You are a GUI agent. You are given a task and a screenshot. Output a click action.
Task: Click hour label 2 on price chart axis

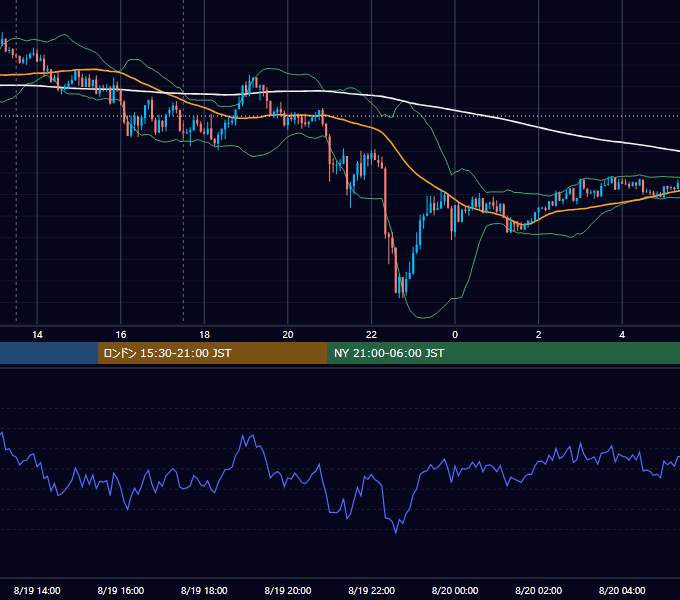[539, 335]
